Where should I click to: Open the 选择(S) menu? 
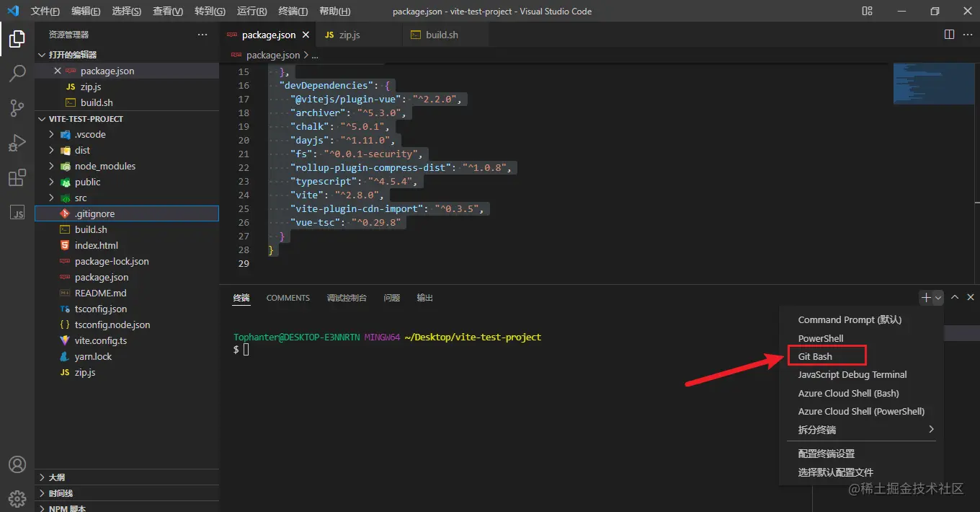click(x=127, y=12)
